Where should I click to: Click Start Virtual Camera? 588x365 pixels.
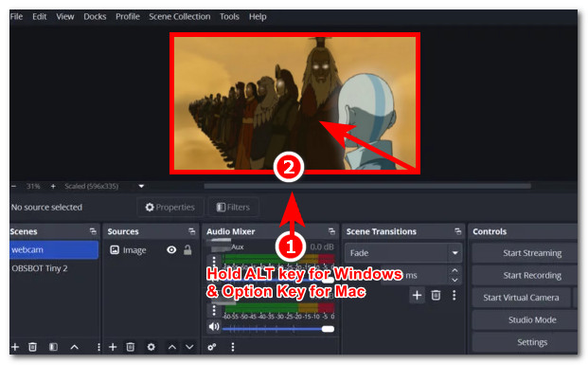pos(522,298)
